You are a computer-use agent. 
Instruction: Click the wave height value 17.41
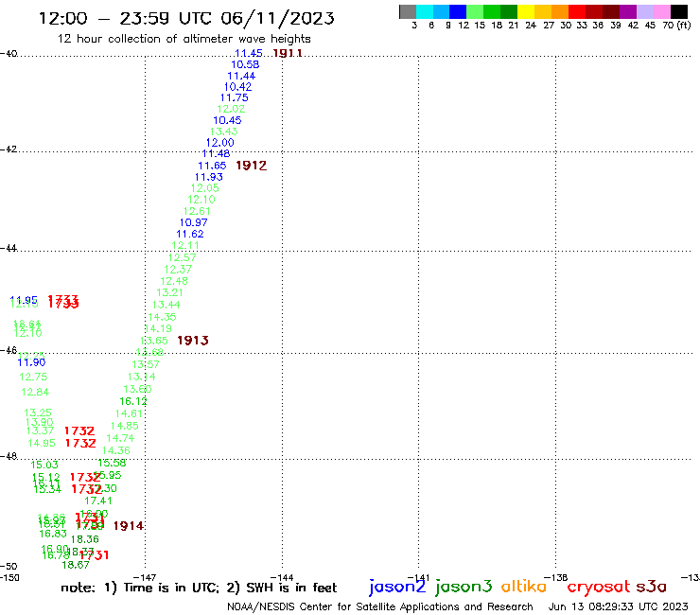point(98,501)
